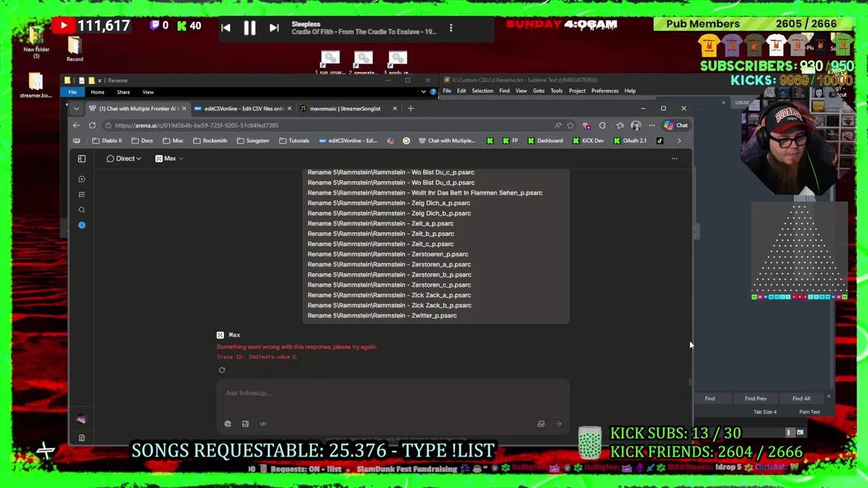Open KICK Dev bookmark
This screenshot has height=488, width=868.
point(587,141)
